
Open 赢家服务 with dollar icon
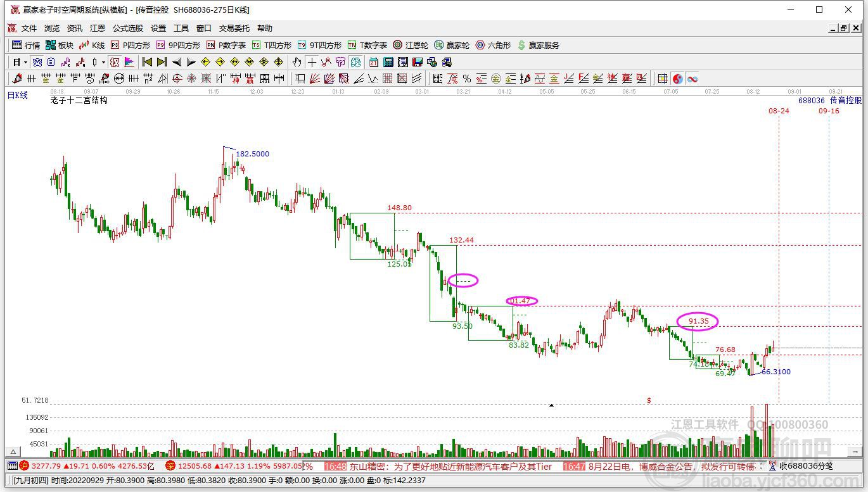(539, 45)
